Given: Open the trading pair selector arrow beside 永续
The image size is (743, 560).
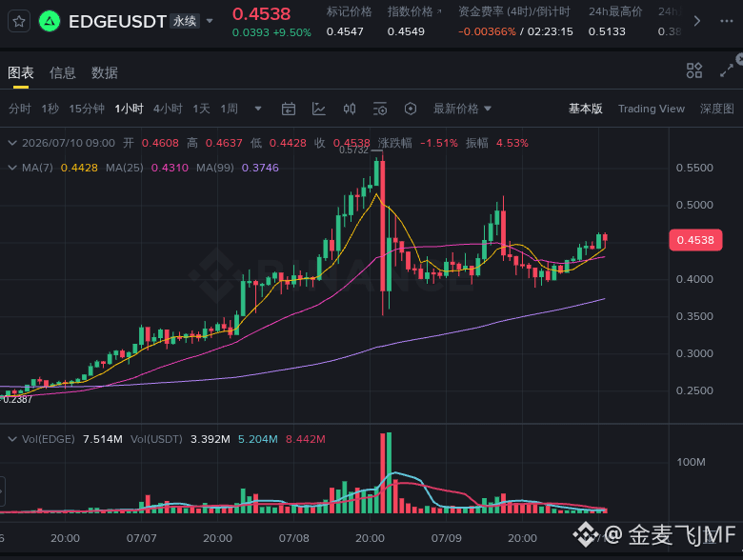Looking at the screenshot, I should [210, 21].
